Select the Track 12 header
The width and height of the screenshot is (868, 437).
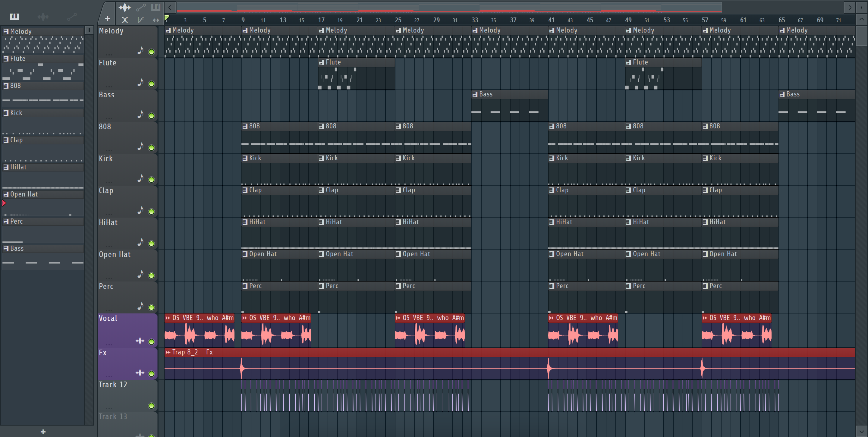(x=127, y=395)
